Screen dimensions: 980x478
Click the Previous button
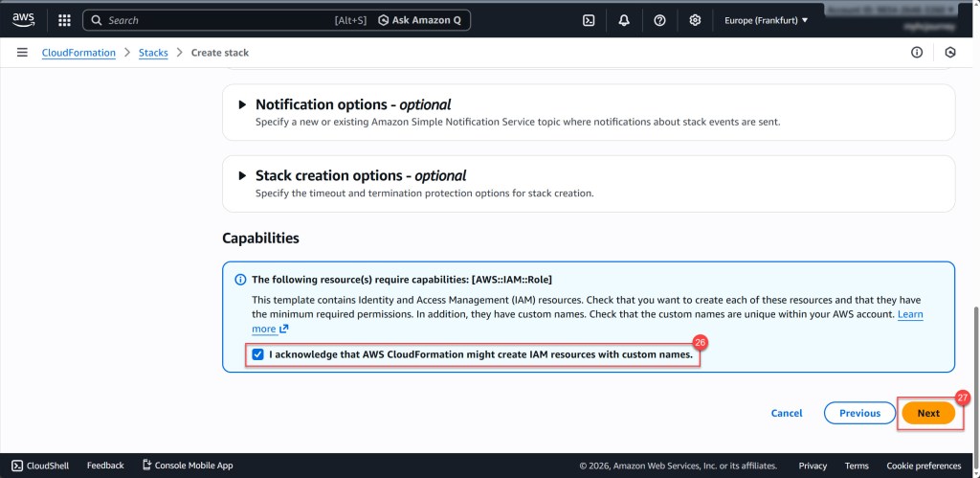coord(859,413)
